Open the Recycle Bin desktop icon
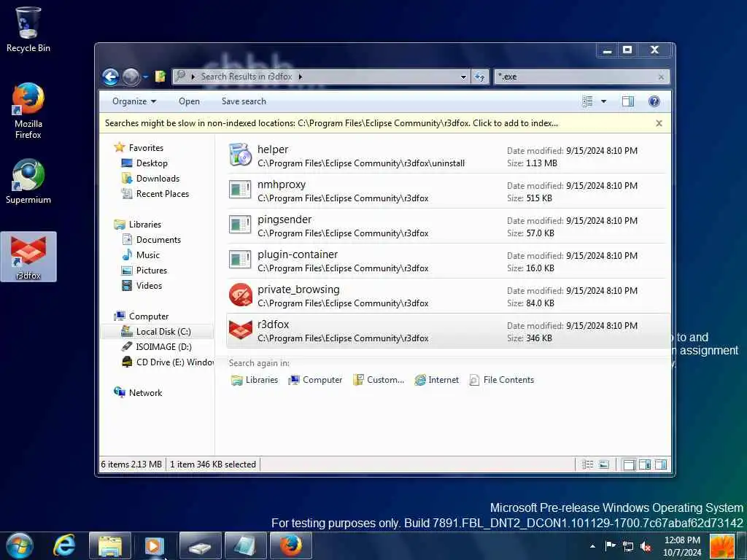This screenshot has height=560, width=747. click(28, 29)
